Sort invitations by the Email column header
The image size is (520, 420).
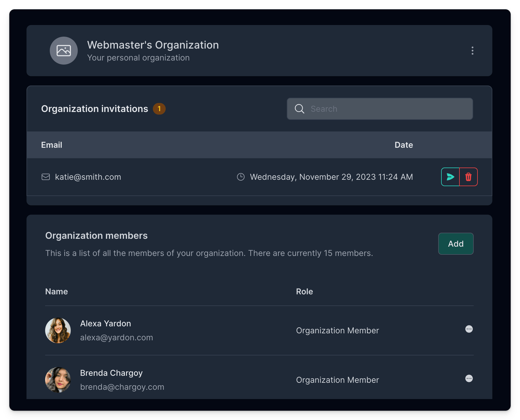(x=52, y=145)
